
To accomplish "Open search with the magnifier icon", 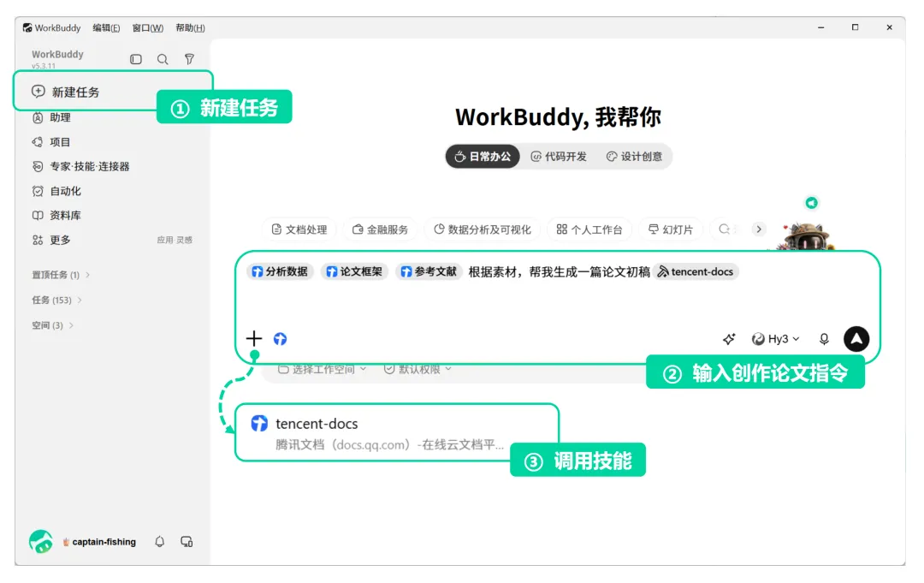I will pos(163,59).
